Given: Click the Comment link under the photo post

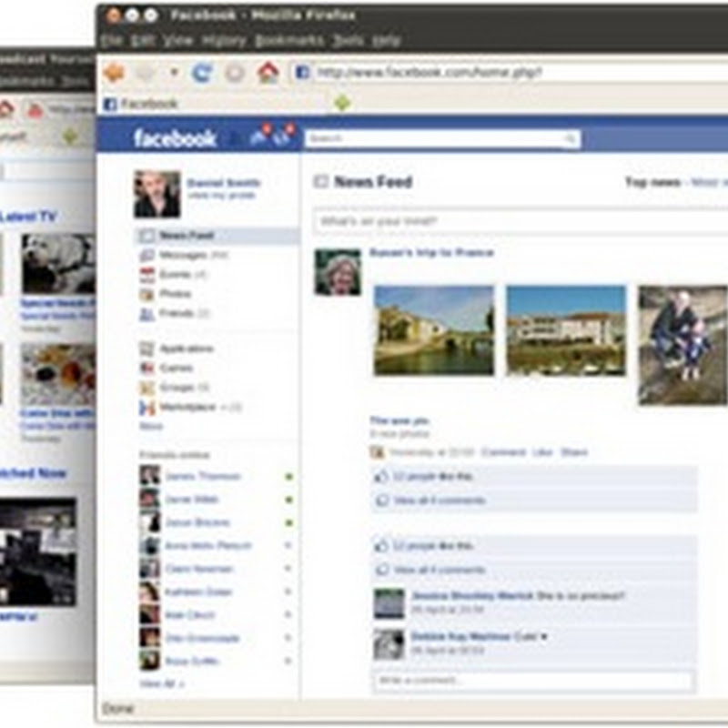Looking at the screenshot, I should (503, 452).
